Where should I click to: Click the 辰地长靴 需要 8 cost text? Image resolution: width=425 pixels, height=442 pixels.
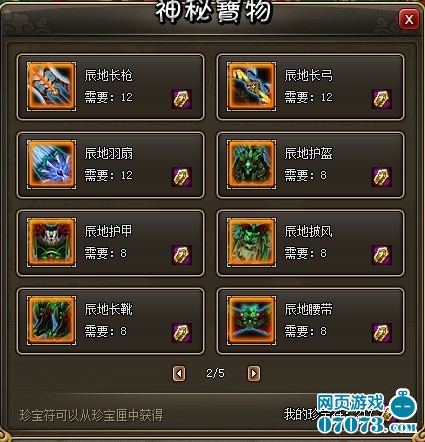coord(106,331)
